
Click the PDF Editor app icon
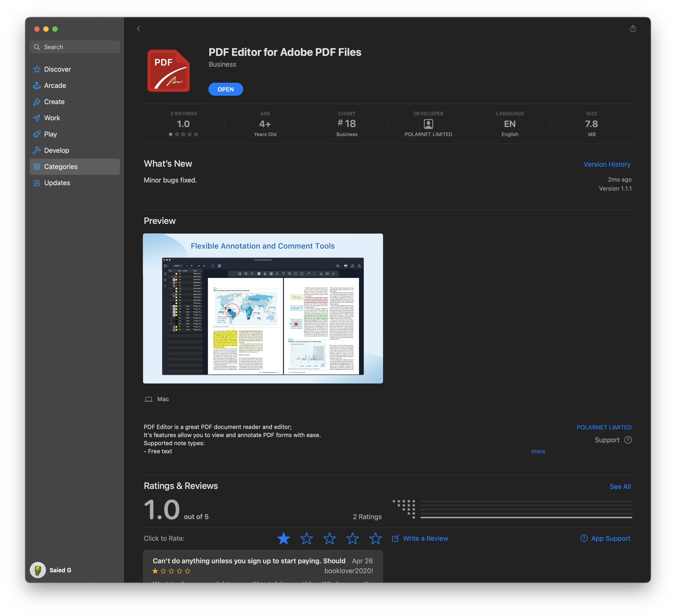tap(169, 71)
